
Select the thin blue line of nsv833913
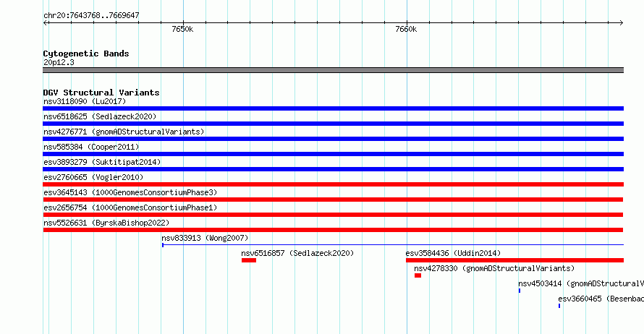pos(393,245)
